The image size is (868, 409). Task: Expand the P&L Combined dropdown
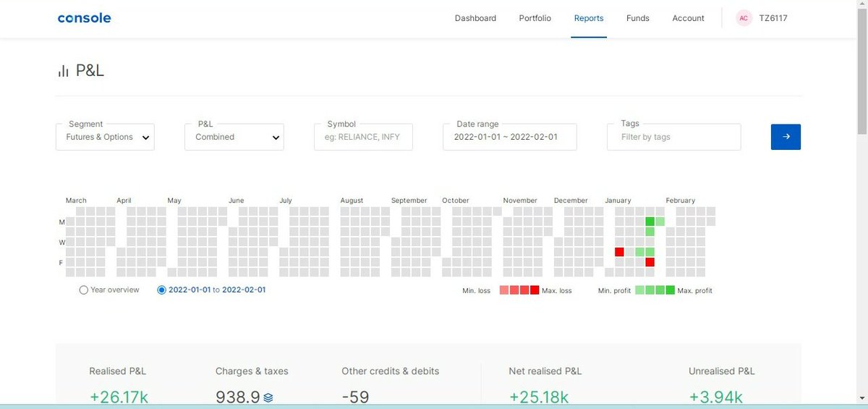tap(234, 137)
